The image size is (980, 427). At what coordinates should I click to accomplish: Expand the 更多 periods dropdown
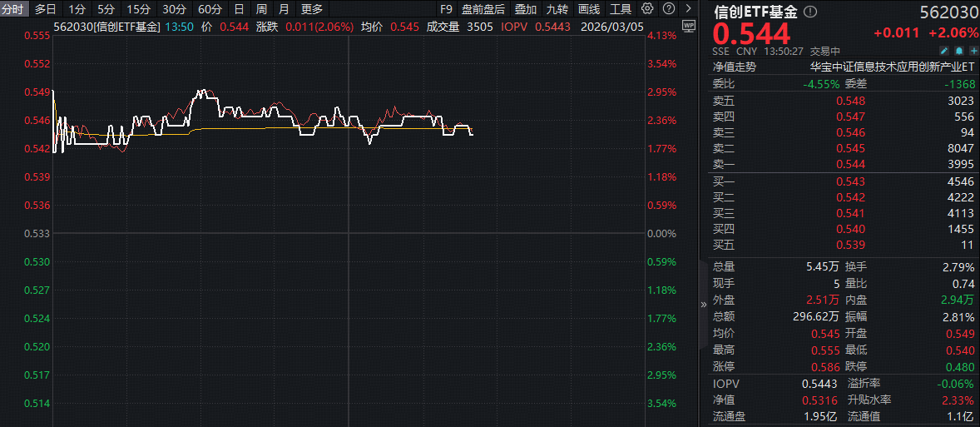pyautogui.click(x=312, y=9)
